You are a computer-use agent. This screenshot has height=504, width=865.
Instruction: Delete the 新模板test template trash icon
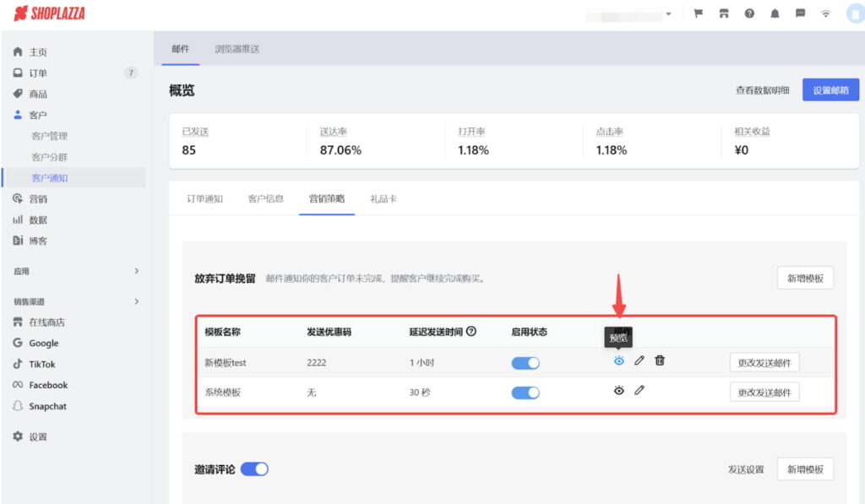[x=660, y=360]
